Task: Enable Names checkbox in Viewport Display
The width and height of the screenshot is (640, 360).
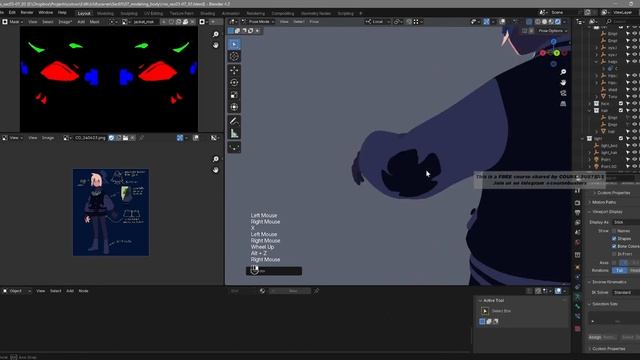Action: coord(614,231)
